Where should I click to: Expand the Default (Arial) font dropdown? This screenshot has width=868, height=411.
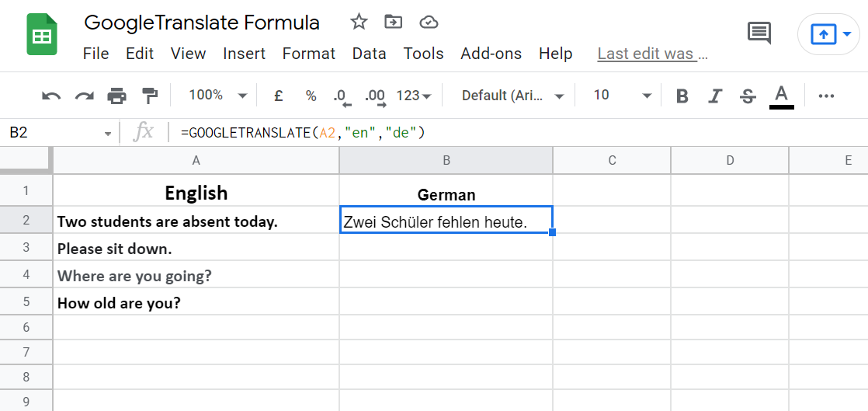(x=512, y=96)
